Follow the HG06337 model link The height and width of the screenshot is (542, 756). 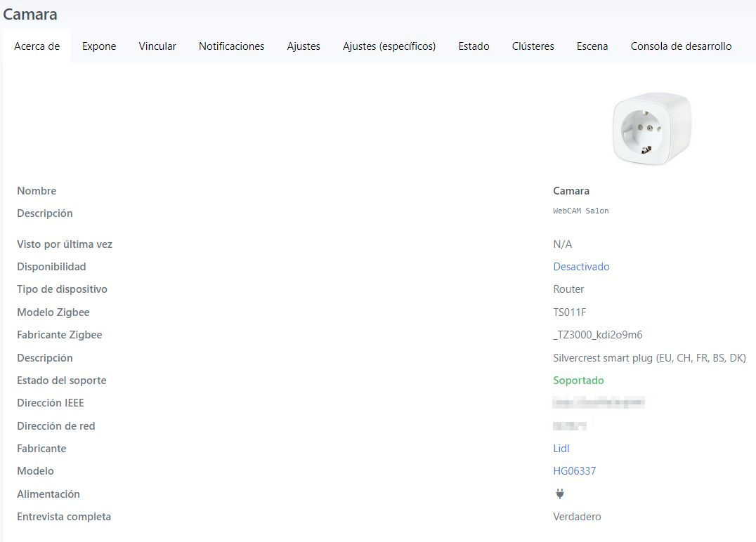pyautogui.click(x=574, y=471)
